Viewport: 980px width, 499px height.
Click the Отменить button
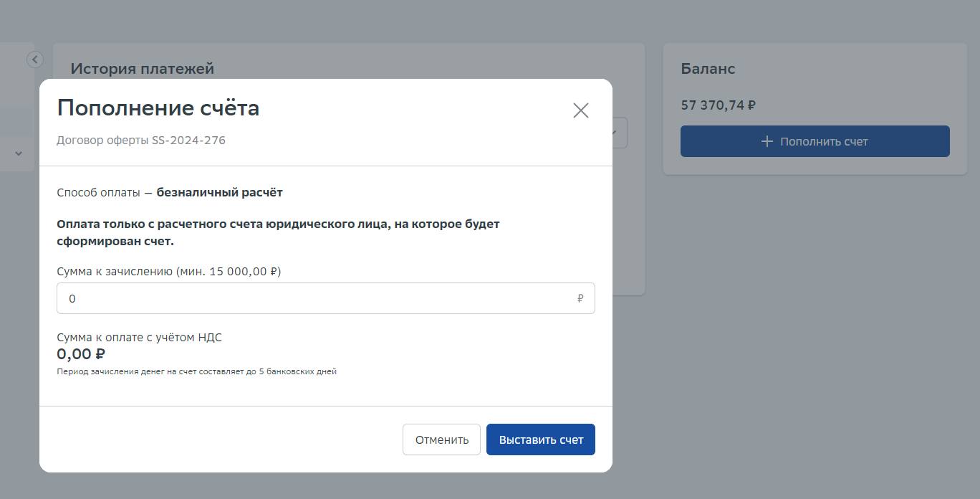[441, 439]
